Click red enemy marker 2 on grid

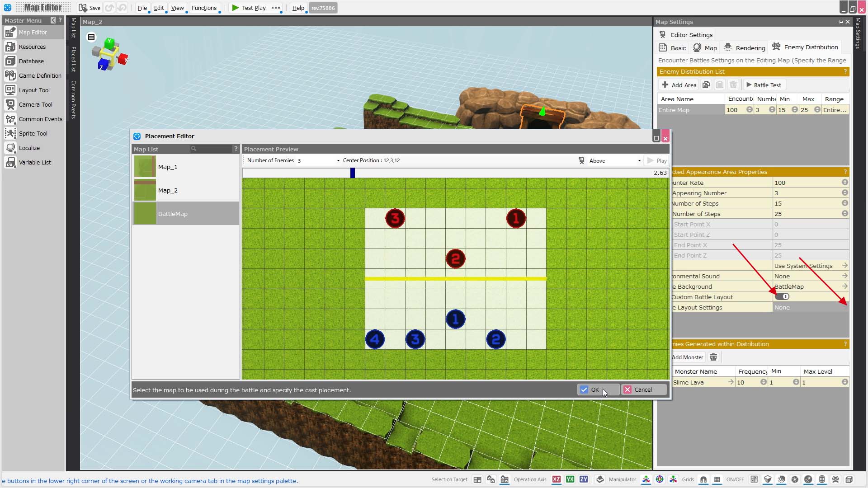456,259
